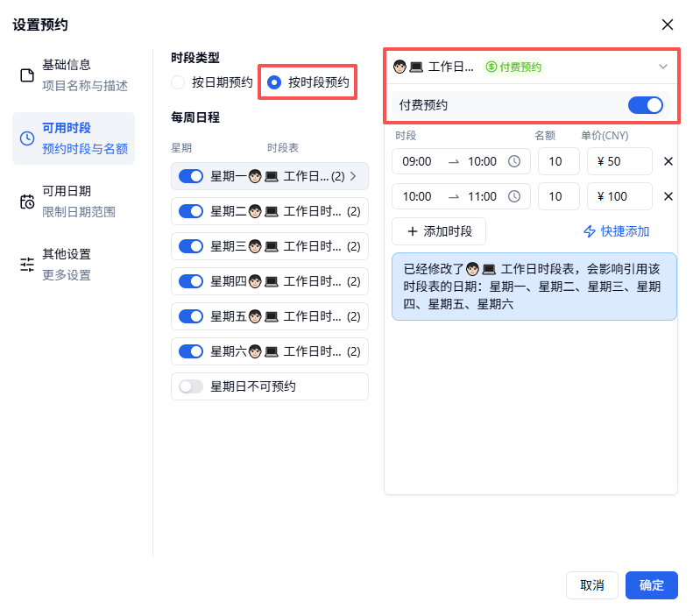This screenshot has width=693, height=616.
Task: Click 添加时段 to add time slot
Action: click(438, 231)
